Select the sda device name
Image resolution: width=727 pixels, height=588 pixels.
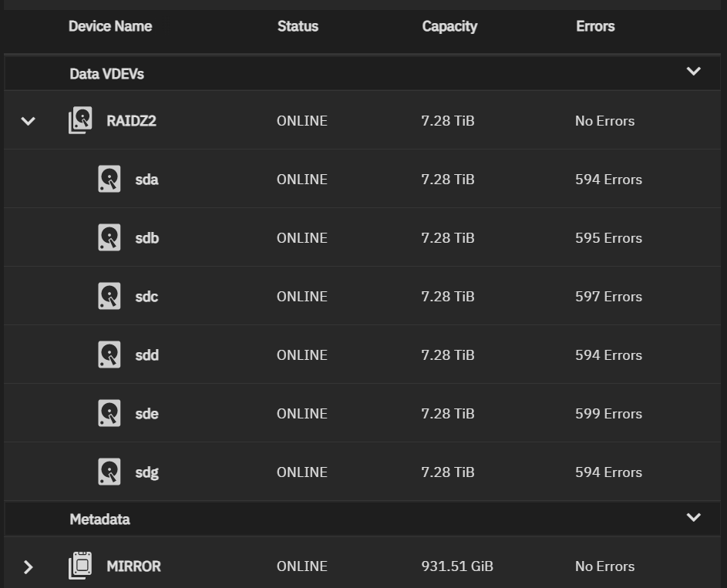[x=146, y=180]
